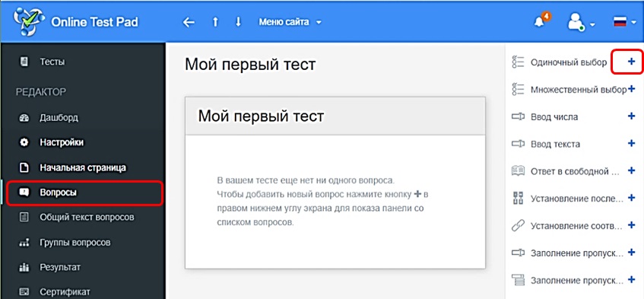Add Ответ в свободной форме question plus
The width and height of the screenshot is (644, 299).
(x=632, y=171)
